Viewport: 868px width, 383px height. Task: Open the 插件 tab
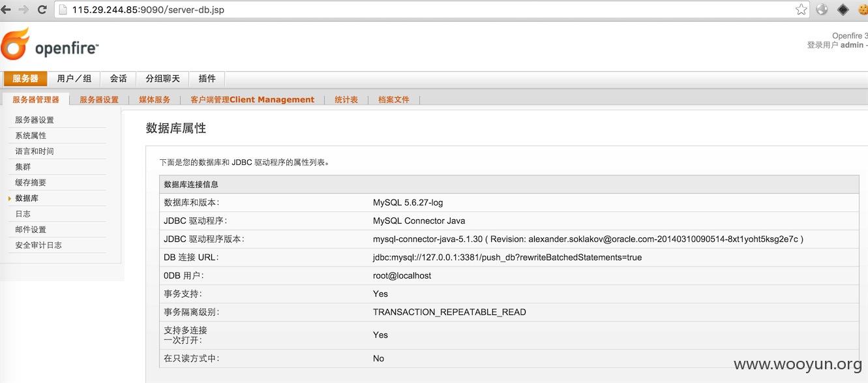coord(207,78)
